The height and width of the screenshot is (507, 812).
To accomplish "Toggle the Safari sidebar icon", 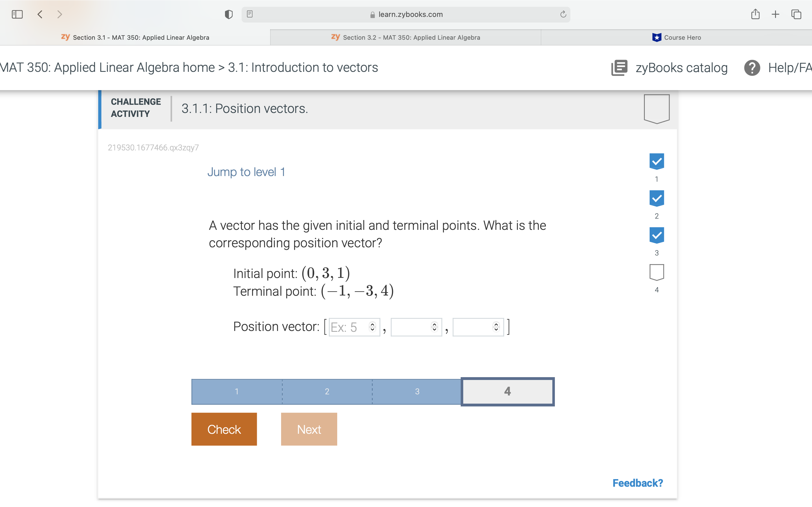I will click(17, 14).
